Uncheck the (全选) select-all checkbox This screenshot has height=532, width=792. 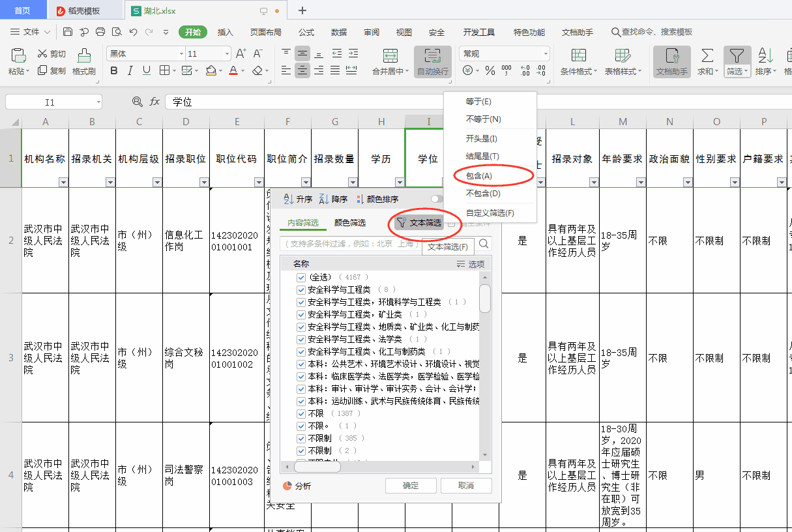301,278
